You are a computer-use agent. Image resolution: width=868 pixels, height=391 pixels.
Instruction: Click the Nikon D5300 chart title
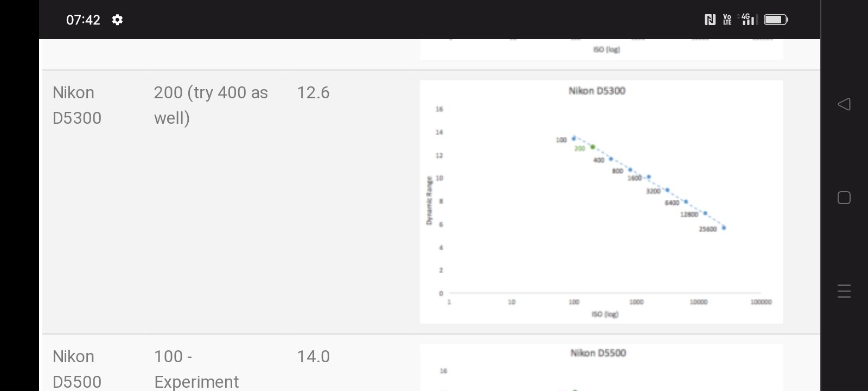[x=597, y=91]
